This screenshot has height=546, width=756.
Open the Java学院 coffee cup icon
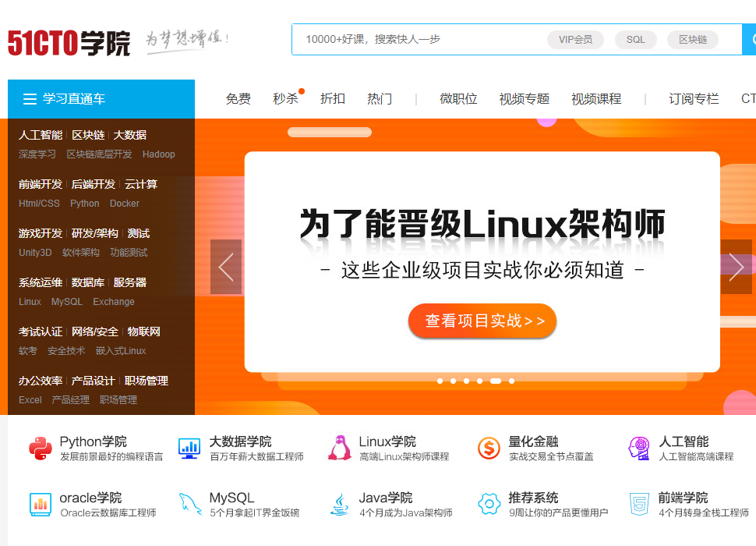(x=339, y=504)
